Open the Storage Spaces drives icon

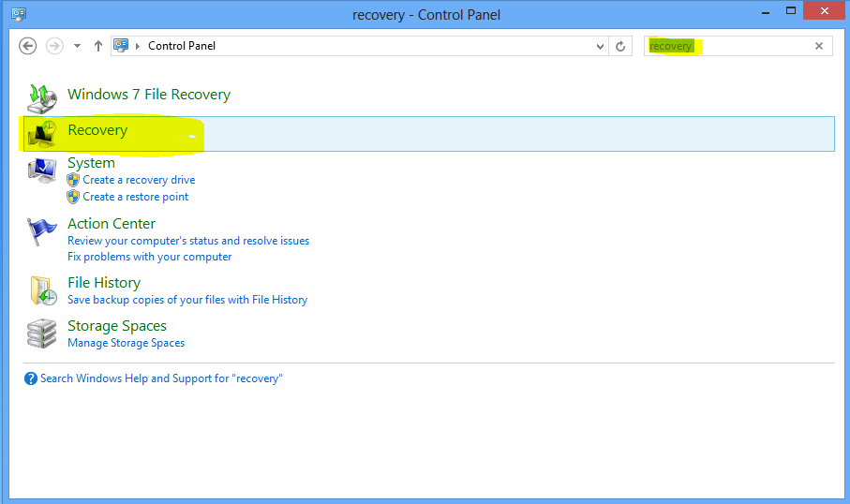coord(42,334)
